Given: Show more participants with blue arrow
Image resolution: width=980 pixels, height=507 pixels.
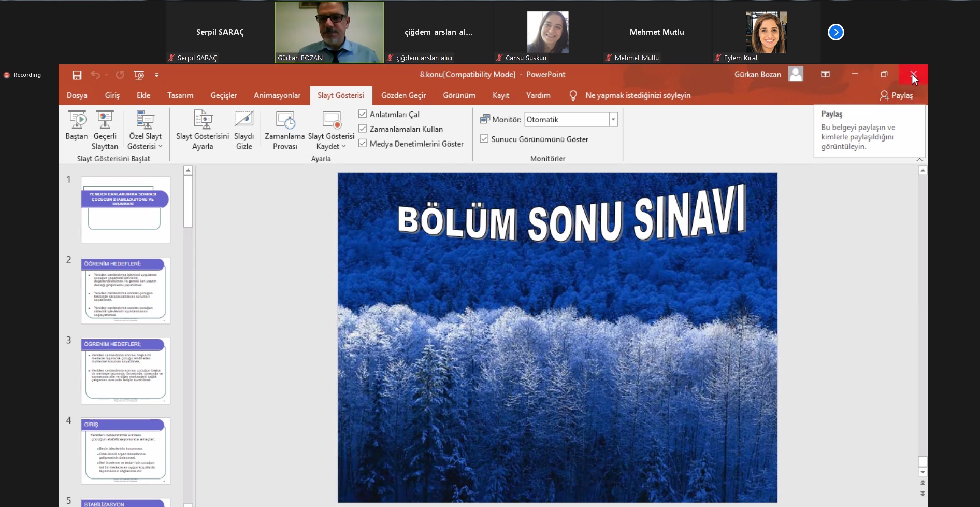Looking at the screenshot, I should pos(835,32).
